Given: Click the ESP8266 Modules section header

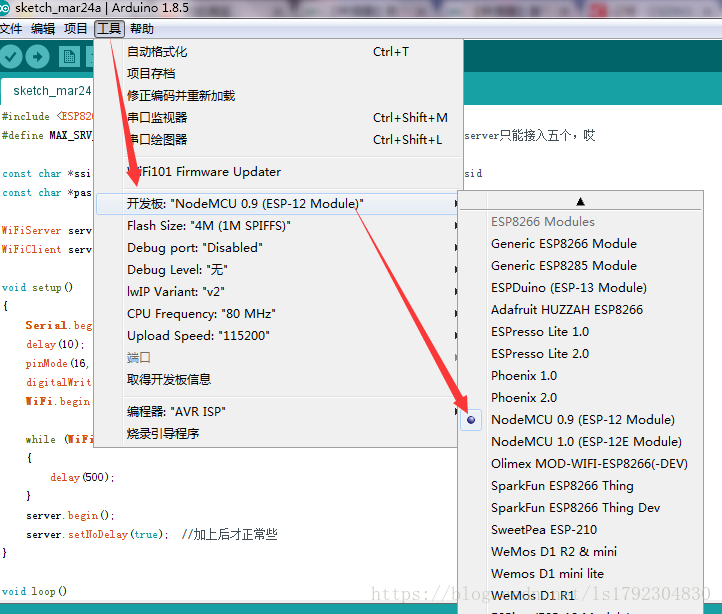Looking at the screenshot, I should click(x=542, y=222).
